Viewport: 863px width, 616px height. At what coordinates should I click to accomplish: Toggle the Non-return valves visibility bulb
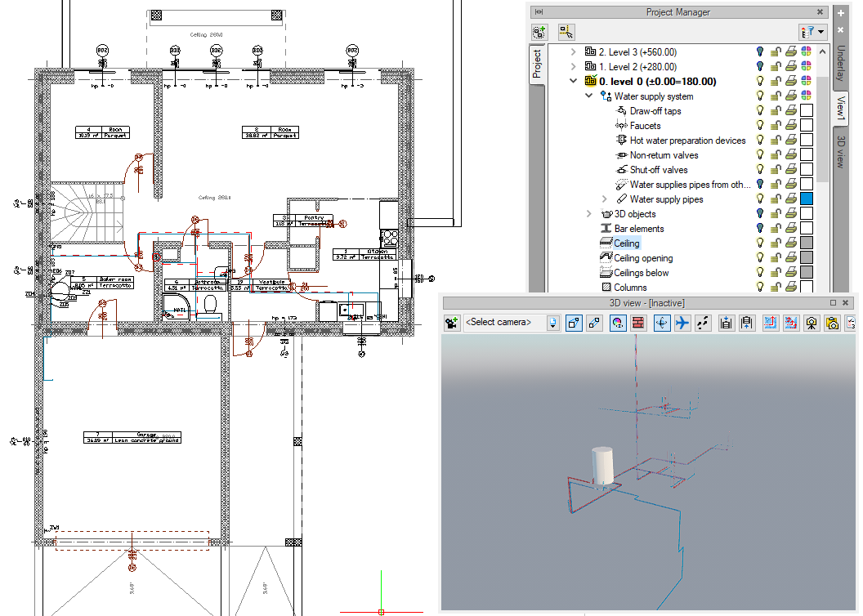point(760,154)
